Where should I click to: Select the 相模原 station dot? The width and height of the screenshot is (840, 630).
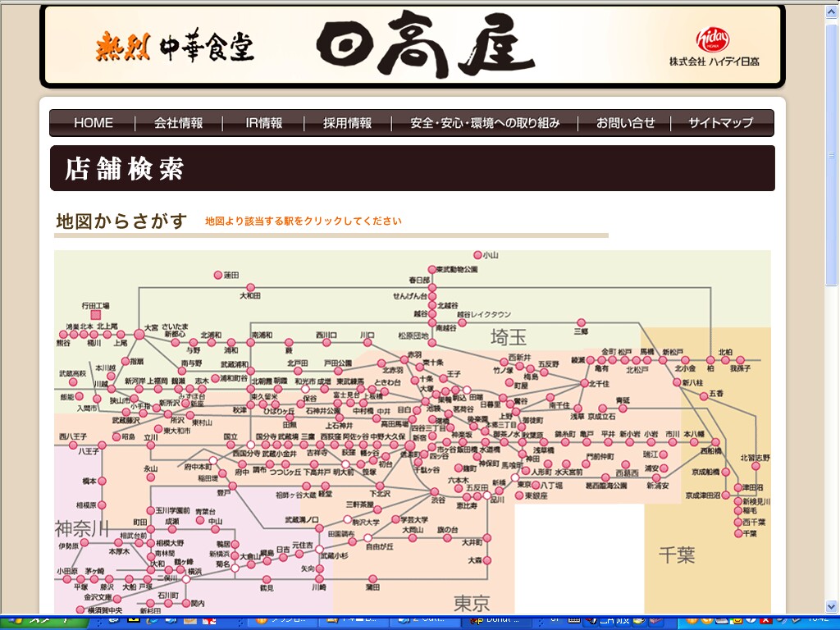102,504
